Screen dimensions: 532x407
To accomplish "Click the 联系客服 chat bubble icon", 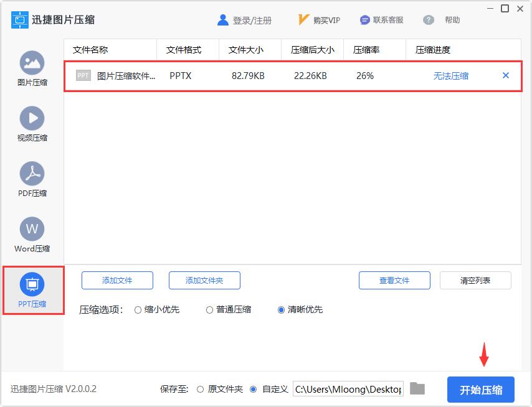I will (364, 20).
